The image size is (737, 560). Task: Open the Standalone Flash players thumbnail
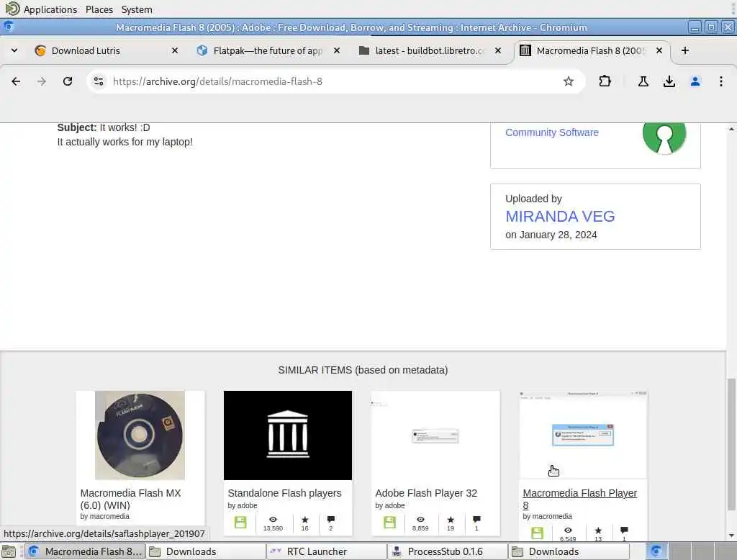(288, 435)
